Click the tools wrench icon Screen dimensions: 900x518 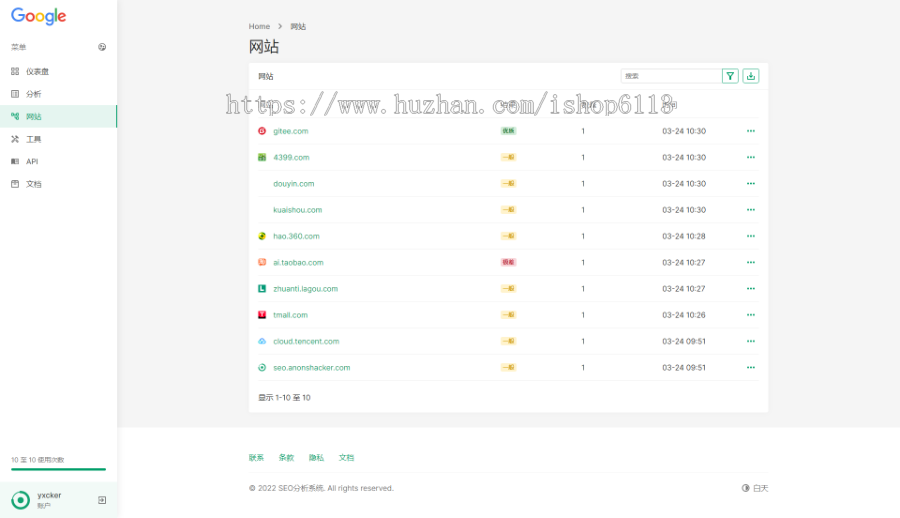(x=15, y=139)
